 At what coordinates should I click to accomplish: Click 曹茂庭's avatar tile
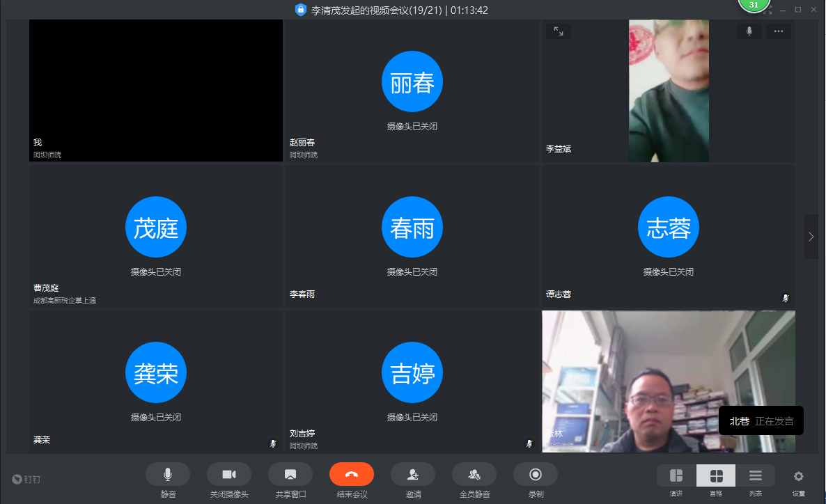tap(156, 228)
